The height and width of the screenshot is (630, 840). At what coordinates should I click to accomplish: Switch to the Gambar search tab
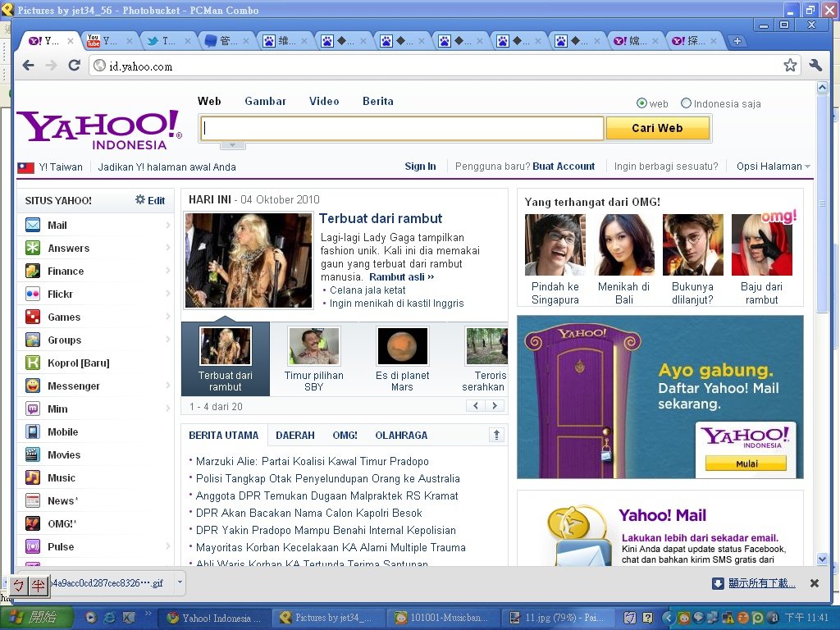pyautogui.click(x=265, y=101)
